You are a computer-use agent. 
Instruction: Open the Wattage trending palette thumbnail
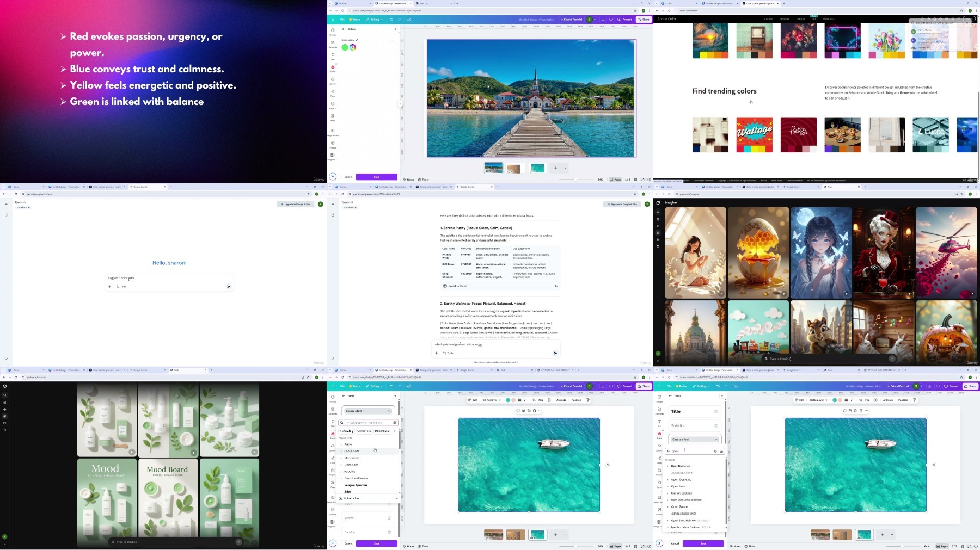click(754, 134)
